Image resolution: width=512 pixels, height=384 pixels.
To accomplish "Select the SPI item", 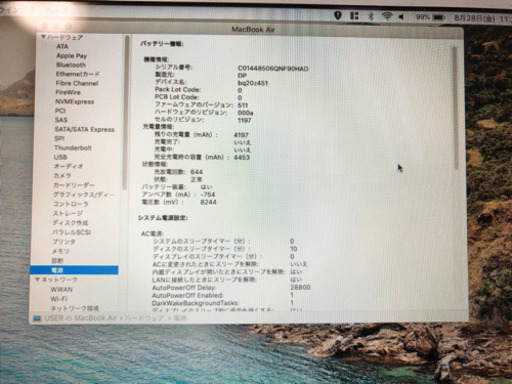I will tap(59, 138).
